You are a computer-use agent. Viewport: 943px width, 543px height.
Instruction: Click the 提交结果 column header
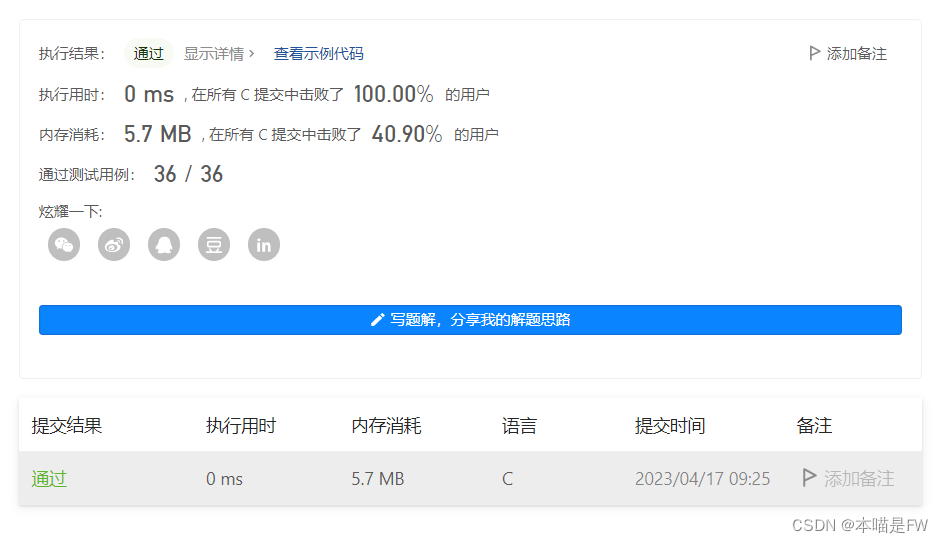[x=67, y=426]
